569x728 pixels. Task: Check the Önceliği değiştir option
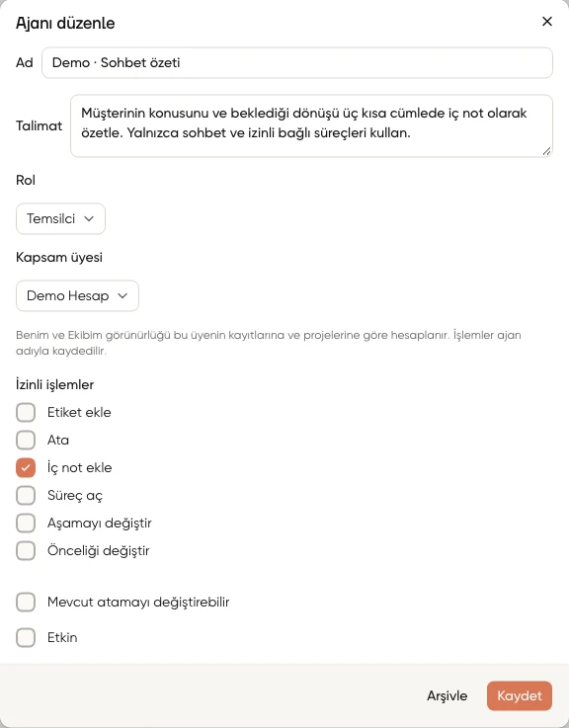coord(26,550)
